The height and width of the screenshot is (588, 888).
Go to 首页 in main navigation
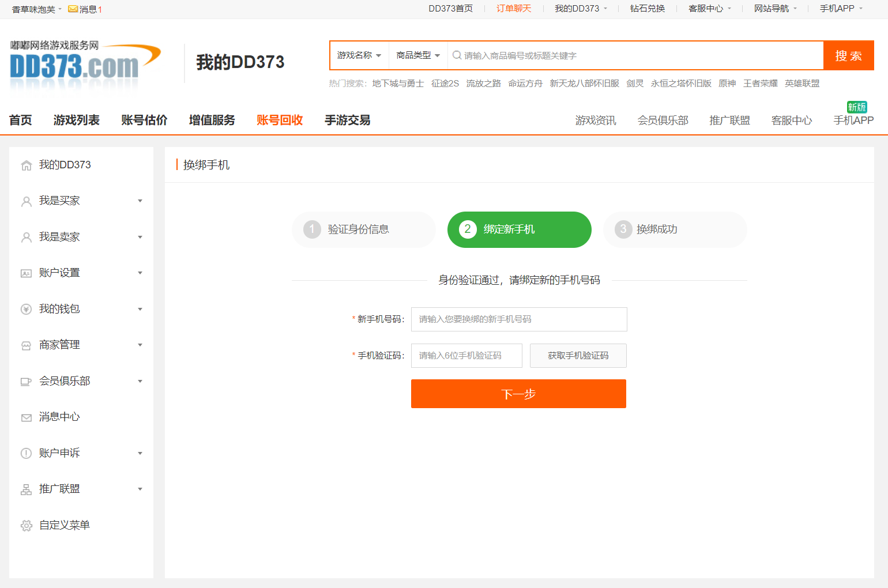point(21,120)
